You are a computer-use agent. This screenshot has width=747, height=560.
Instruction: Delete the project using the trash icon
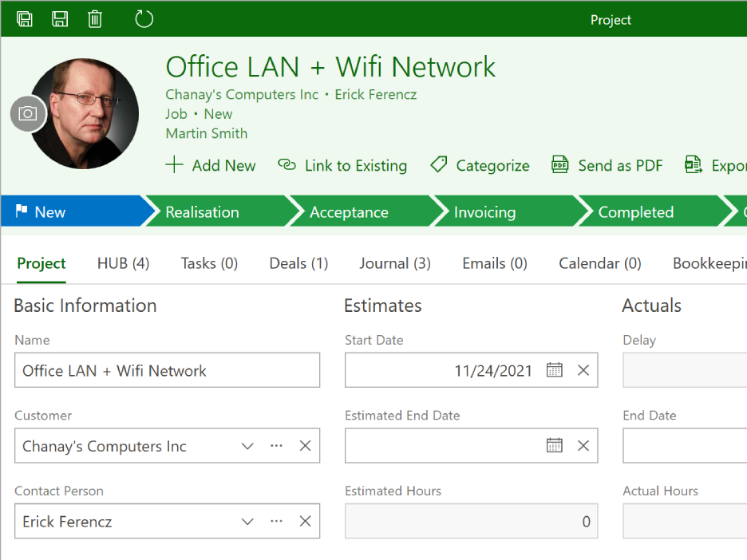tap(95, 18)
